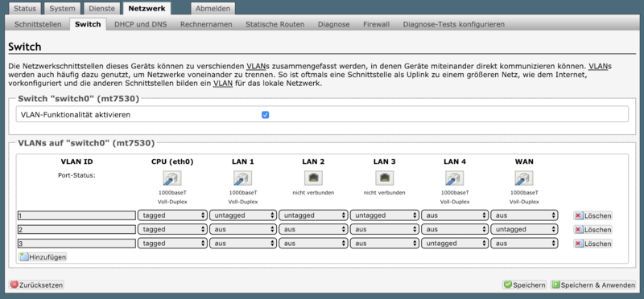This screenshot has height=299, width=644.
Task: Open VLAN 1 LAN 3 dropdown
Action: point(385,215)
